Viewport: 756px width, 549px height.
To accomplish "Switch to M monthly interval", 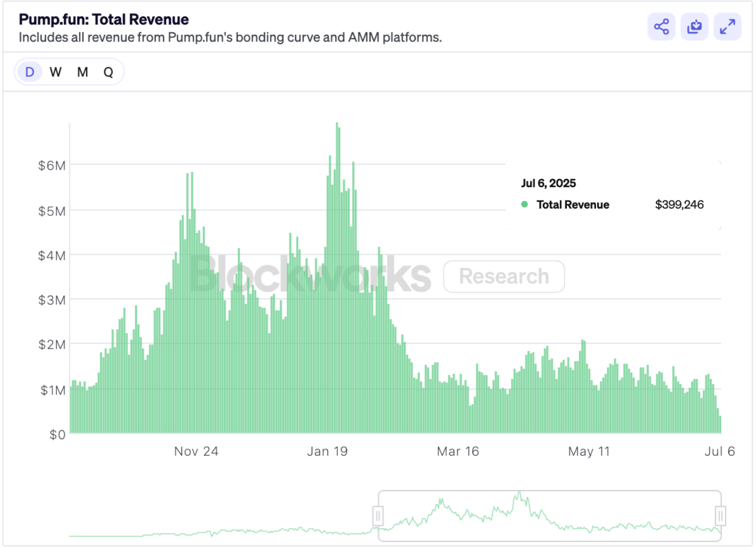I will pos(83,72).
